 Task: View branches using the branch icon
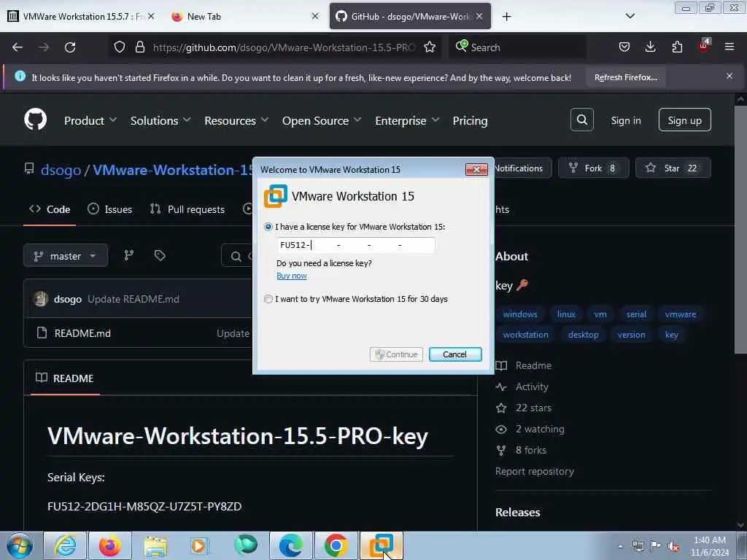tap(128, 256)
